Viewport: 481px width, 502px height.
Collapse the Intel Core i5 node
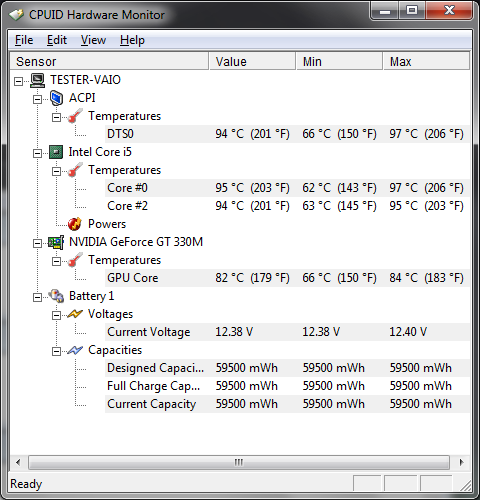click(37, 153)
